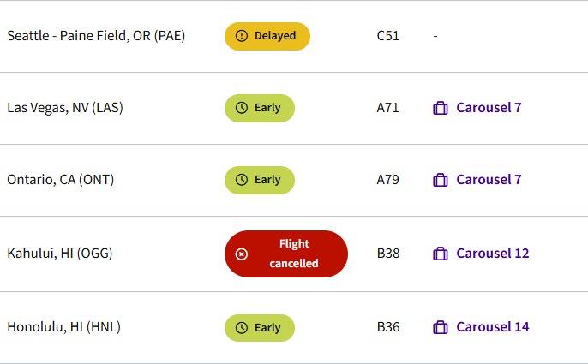Click the clock icon in Ontario's Early badge
Screen dimensions: 588x364
tap(241, 180)
